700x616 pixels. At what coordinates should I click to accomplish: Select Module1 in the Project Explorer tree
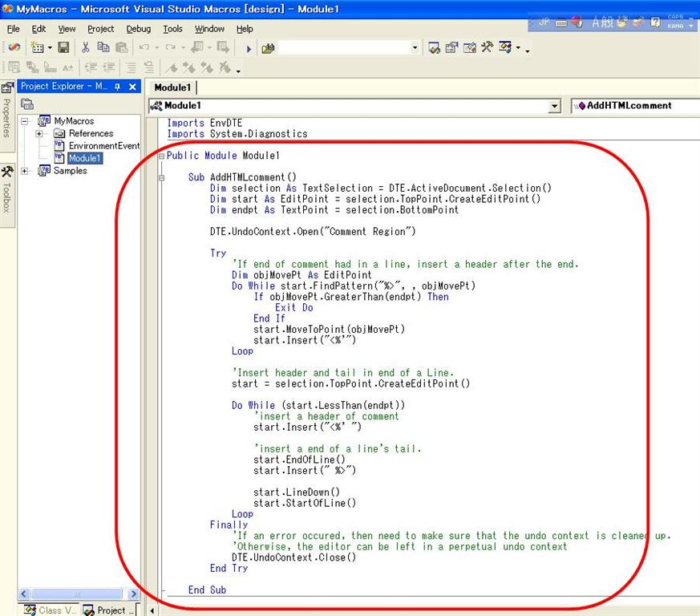(x=85, y=158)
